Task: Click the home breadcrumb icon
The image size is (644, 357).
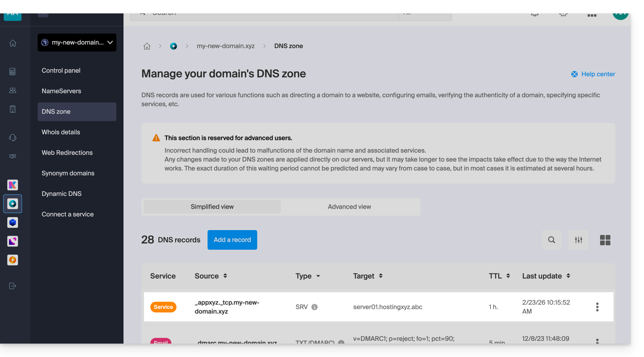Action: coord(147,46)
